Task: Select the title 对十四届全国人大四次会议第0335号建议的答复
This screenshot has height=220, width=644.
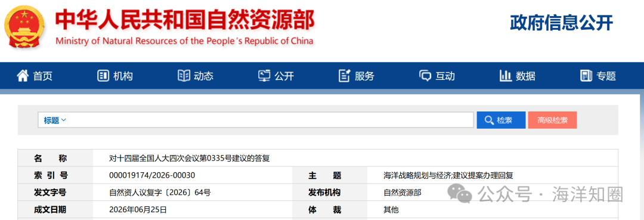Action: click(190, 159)
